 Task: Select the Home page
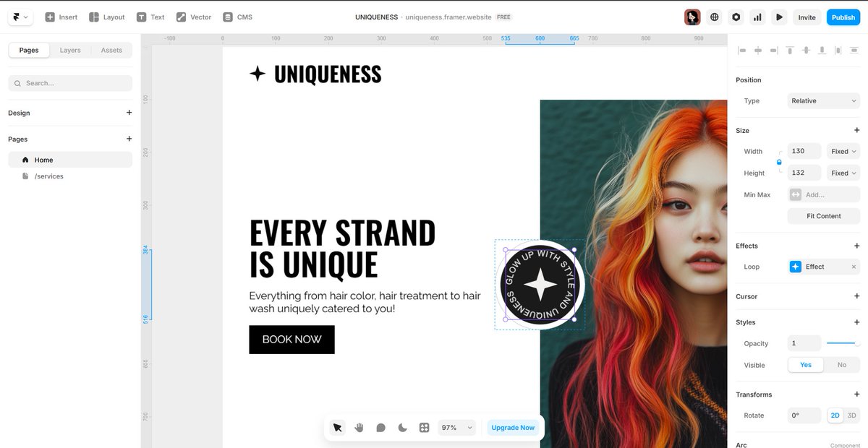click(70, 160)
